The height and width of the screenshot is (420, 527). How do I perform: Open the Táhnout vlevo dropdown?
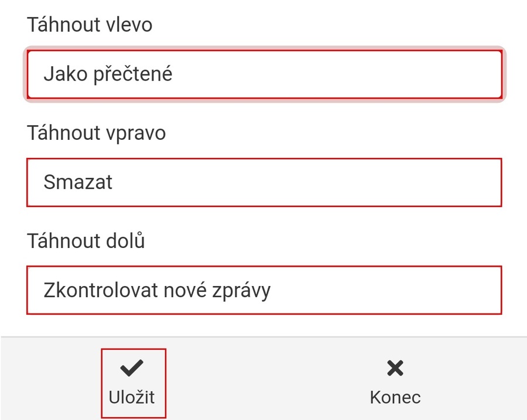(x=264, y=74)
